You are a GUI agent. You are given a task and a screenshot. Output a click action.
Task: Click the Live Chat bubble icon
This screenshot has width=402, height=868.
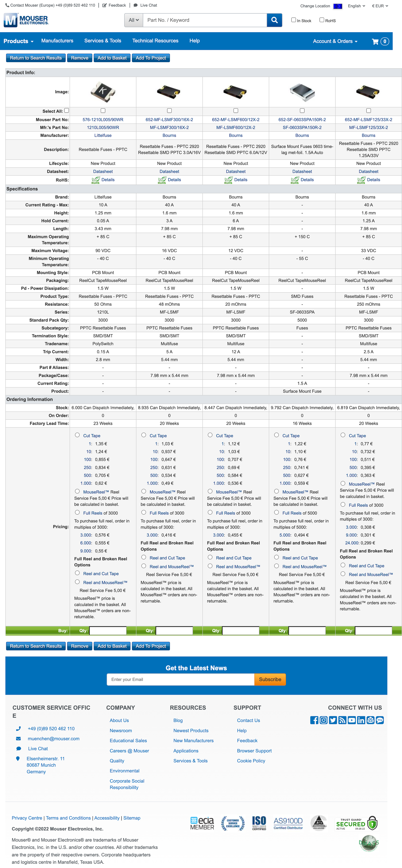(135, 5)
